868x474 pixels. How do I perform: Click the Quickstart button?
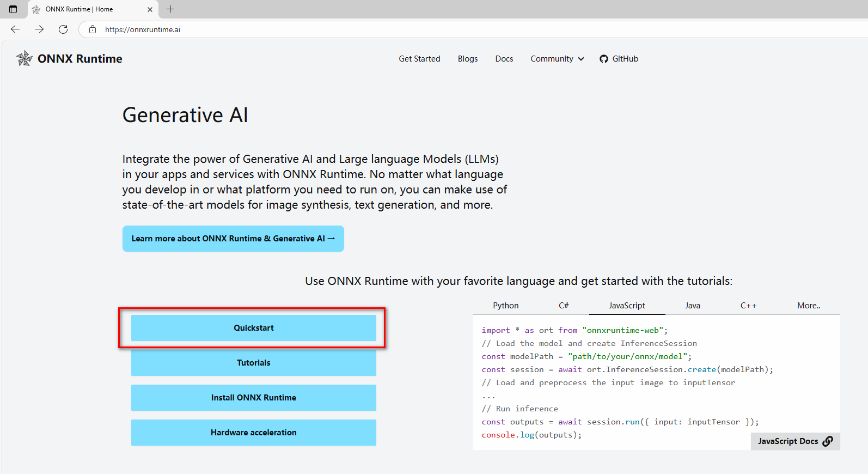point(254,328)
